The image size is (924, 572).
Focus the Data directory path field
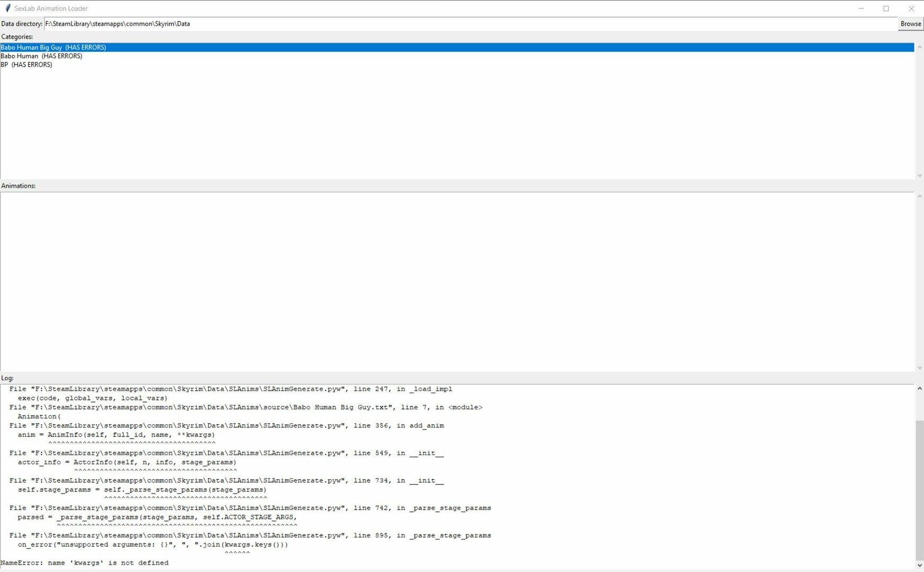pyautogui.click(x=471, y=24)
